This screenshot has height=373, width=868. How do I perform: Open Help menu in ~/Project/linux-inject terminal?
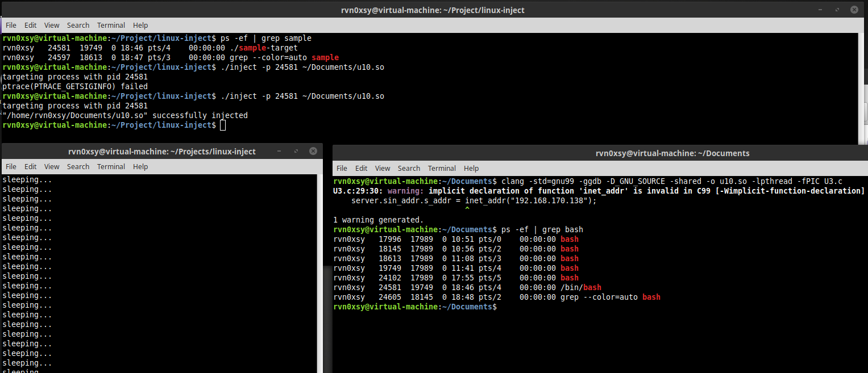[x=140, y=25]
